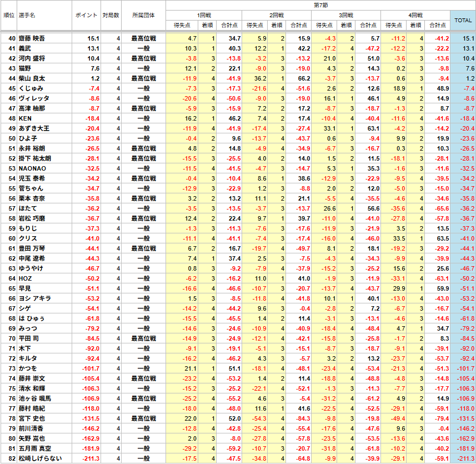Select player name 栗本 杏奈
The image size is (476, 464).
[x=32, y=198]
